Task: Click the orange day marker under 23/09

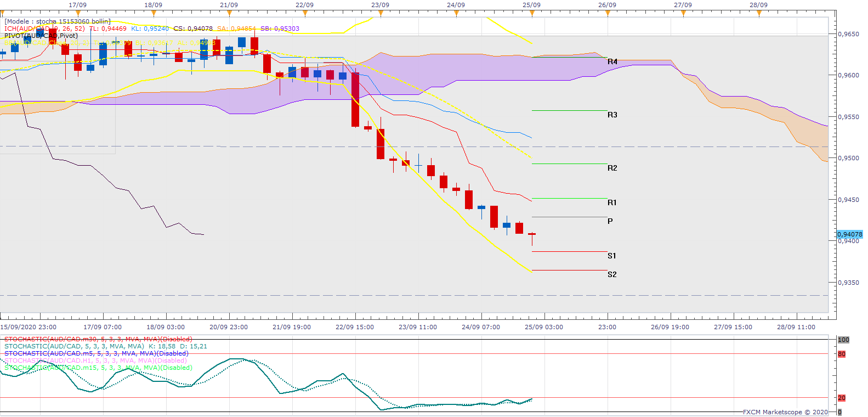Action: [381, 14]
